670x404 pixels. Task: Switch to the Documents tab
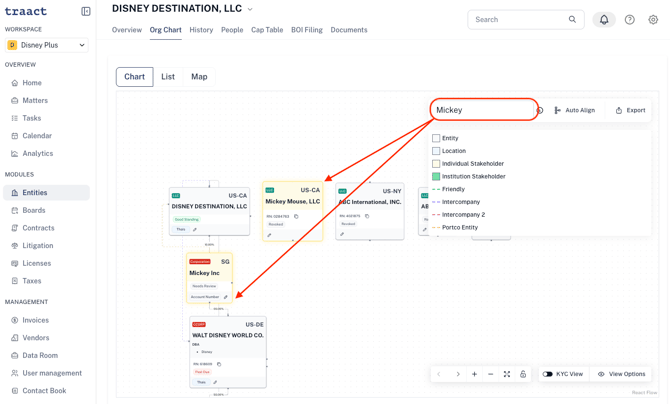coord(349,30)
